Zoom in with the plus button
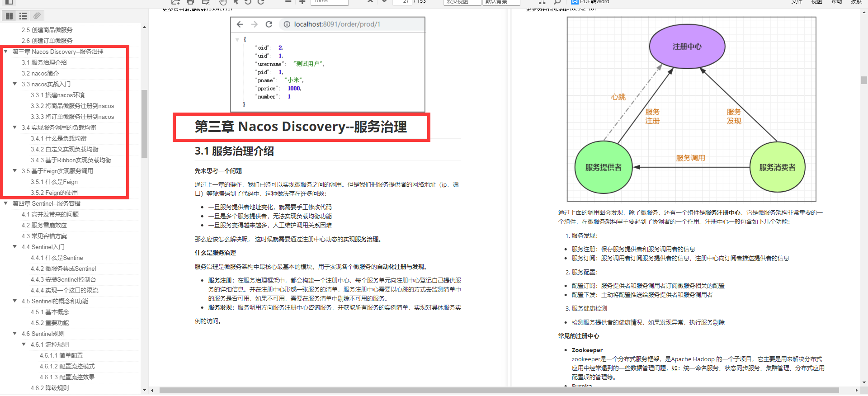This screenshot has width=868, height=396. point(302,2)
